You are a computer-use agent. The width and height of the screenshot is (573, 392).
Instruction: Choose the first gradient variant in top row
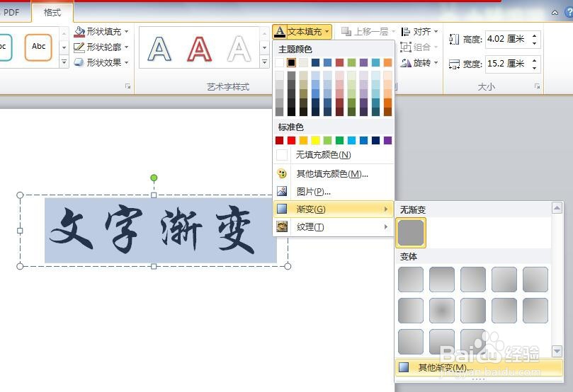(411, 279)
